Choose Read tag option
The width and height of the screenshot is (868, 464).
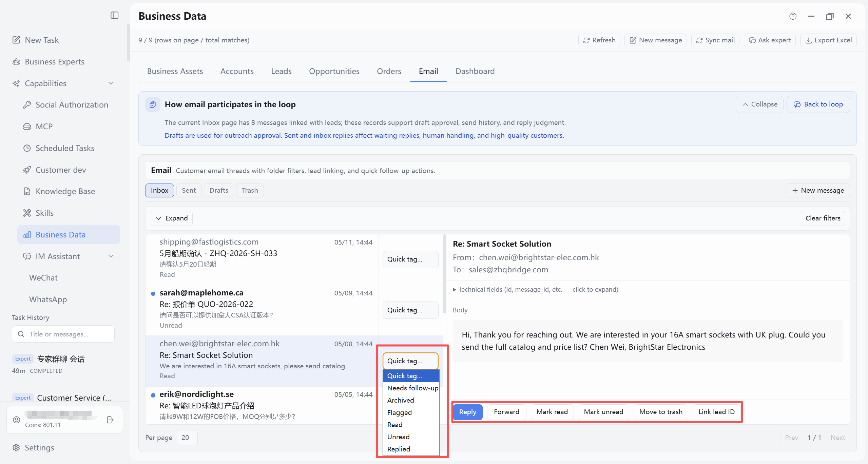(411, 425)
